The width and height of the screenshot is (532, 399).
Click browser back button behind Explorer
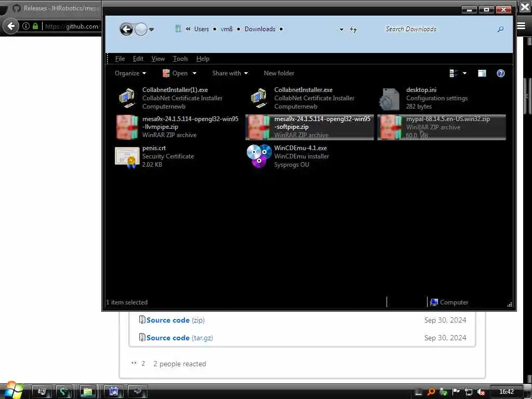pos(11,26)
